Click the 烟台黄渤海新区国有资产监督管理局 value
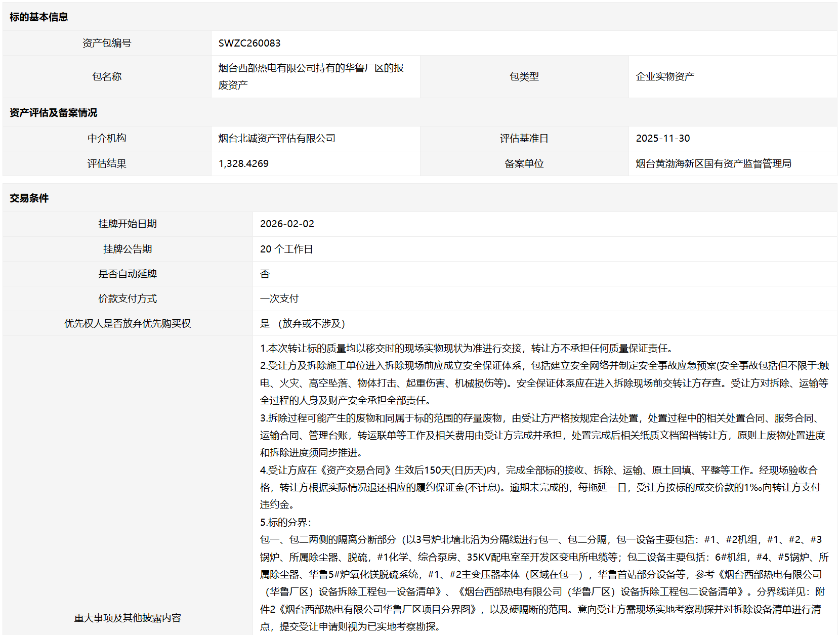The width and height of the screenshot is (840, 635). point(713,164)
